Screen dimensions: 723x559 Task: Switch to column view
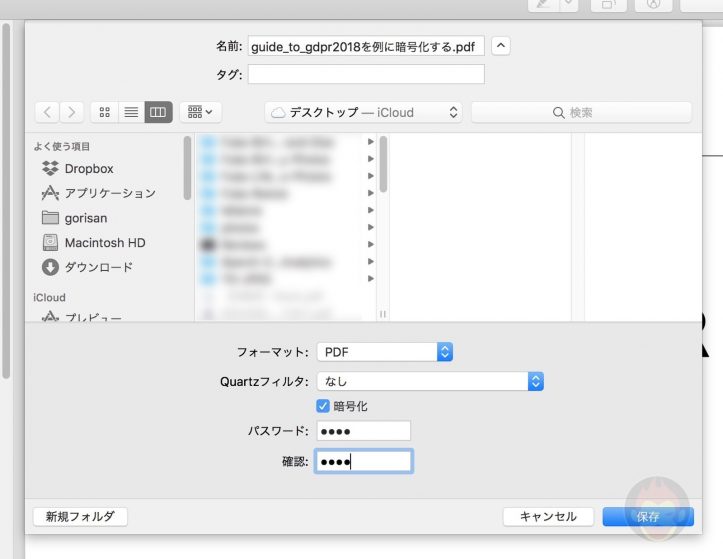click(158, 112)
